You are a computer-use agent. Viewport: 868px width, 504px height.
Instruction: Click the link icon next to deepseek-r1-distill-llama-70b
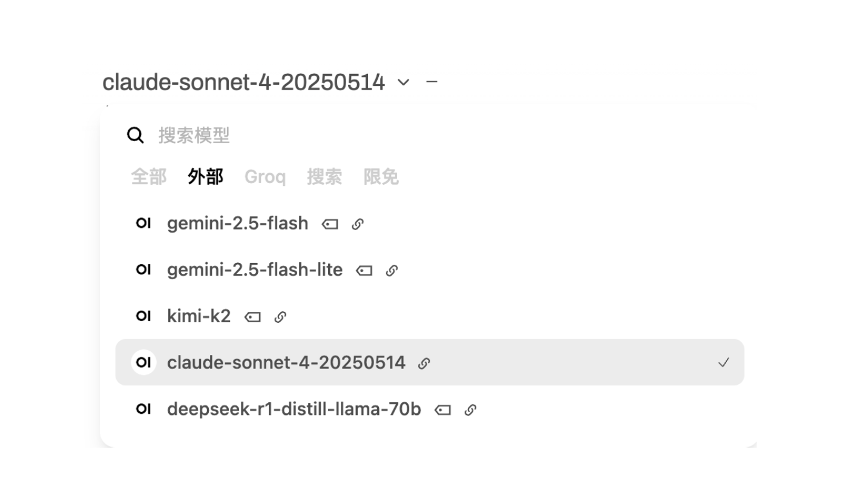click(x=470, y=409)
